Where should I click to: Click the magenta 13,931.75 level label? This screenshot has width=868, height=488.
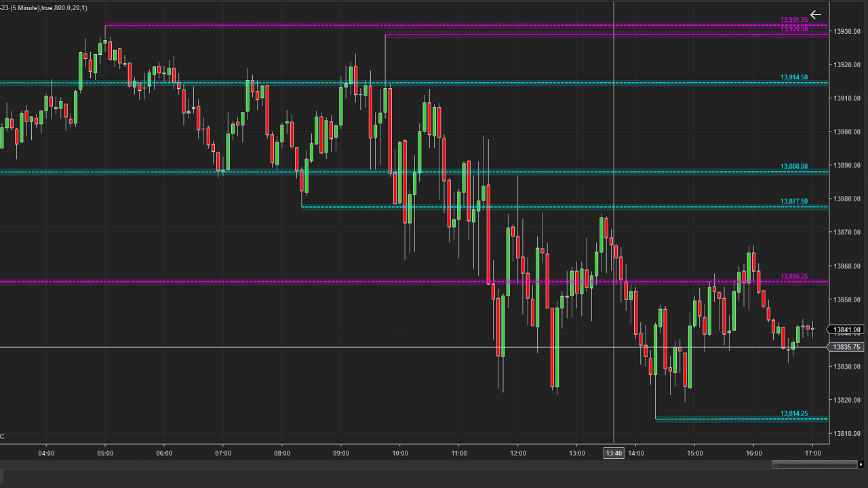[794, 20]
